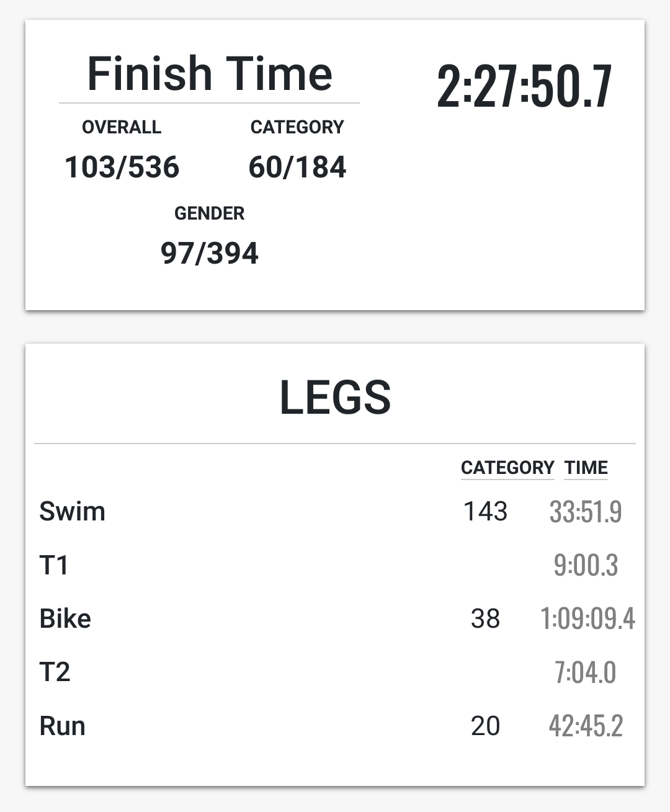Image resolution: width=670 pixels, height=812 pixels.
Task: Select the Run leg row
Action: pyautogui.click(x=62, y=726)
